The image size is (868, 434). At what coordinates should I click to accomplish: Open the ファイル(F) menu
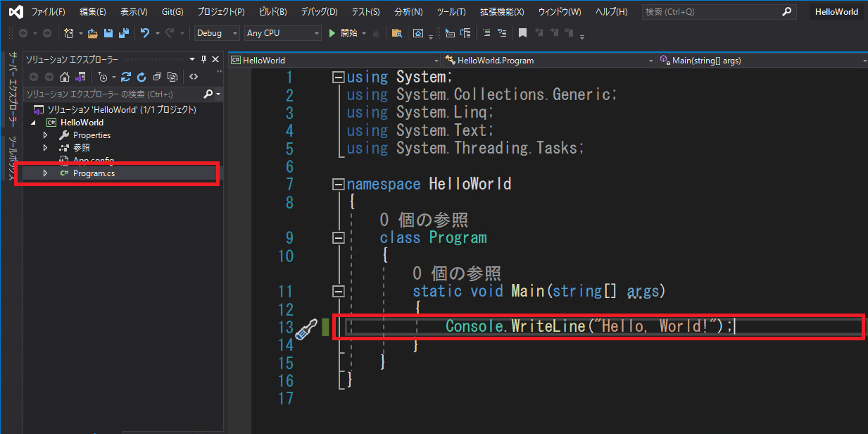[48, 12]
